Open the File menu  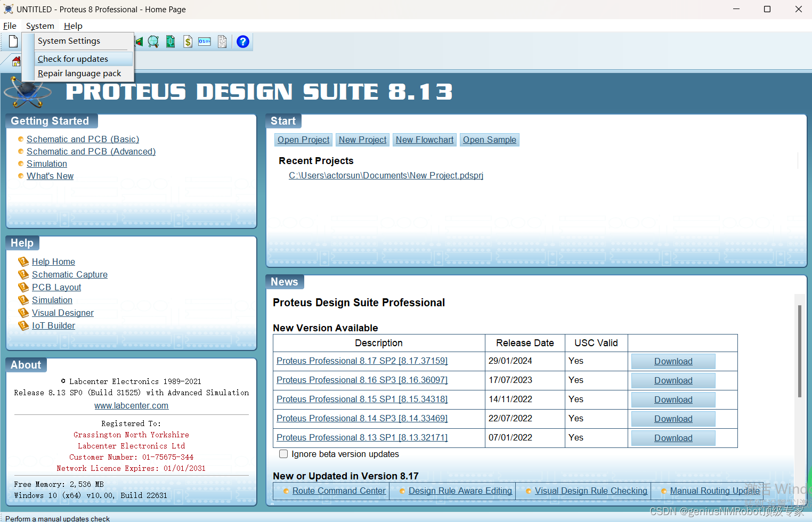[x=10, y=26]
